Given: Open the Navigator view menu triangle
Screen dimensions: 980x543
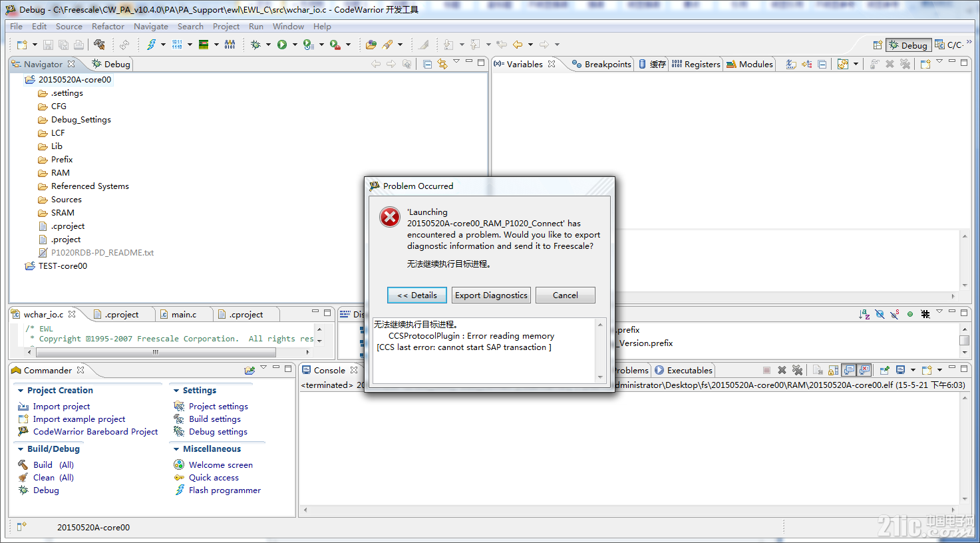Looking at the screenshot, I should (456, 61).
